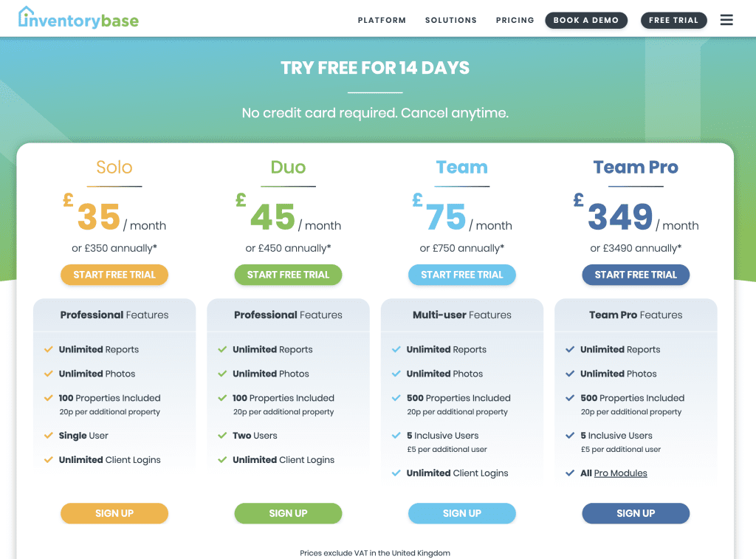This screenshot has height=559, width=756.
Task: Sign up for the Solo plan
Action: pos(114,513)
